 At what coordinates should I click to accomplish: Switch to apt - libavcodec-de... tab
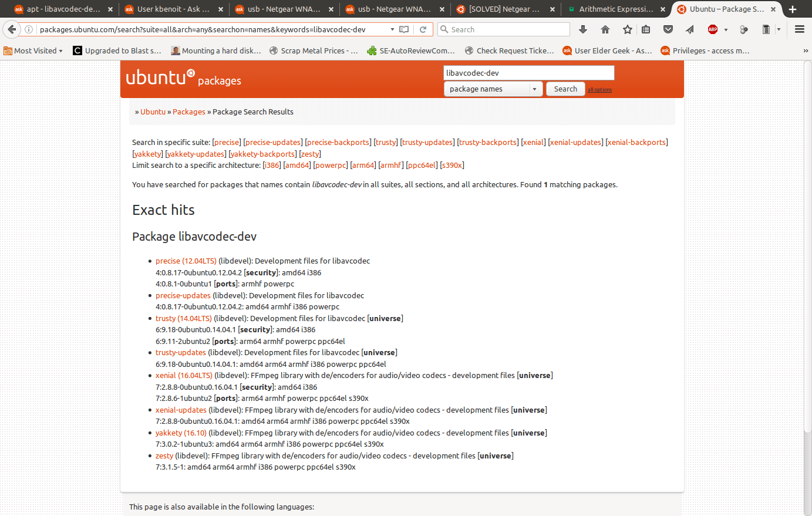(x=63, y=9)
